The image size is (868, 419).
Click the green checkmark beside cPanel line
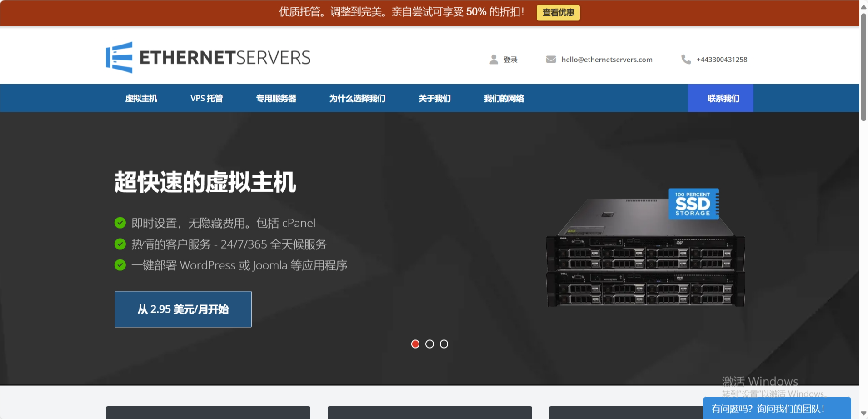[120, 223]
